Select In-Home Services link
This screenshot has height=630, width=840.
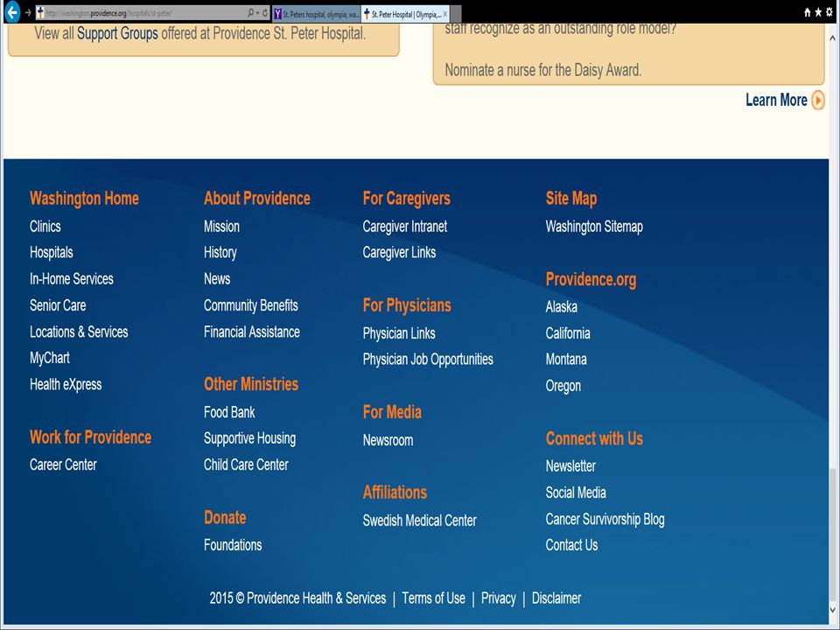71,279
